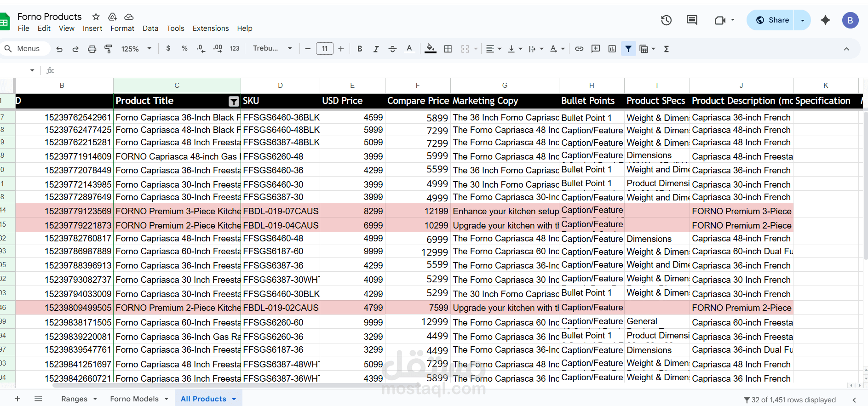
Task: Open the Google Sheets home icon
Action: (4, 21)
